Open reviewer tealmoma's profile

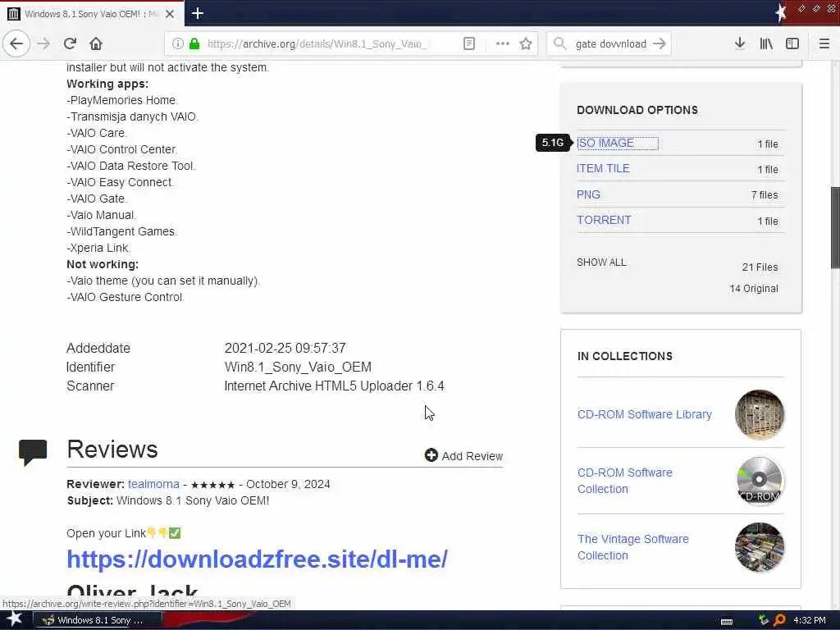[x=153, y=484]
